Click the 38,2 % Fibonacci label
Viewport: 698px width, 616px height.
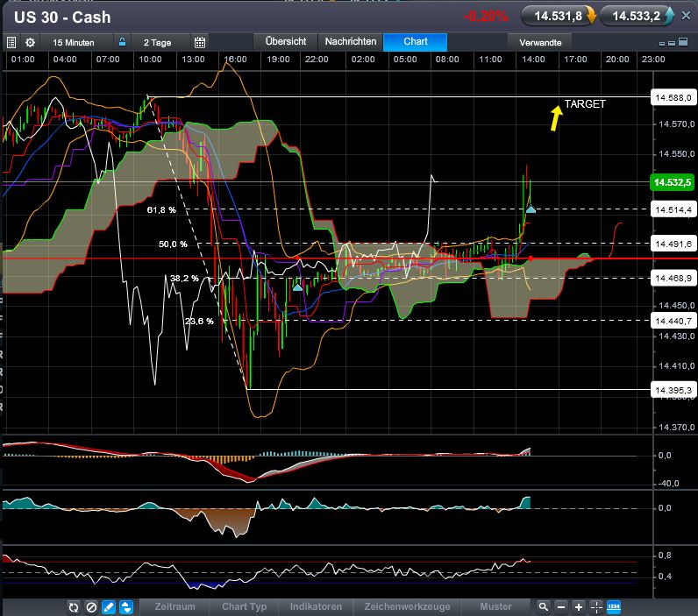click(x=184, y=279)
